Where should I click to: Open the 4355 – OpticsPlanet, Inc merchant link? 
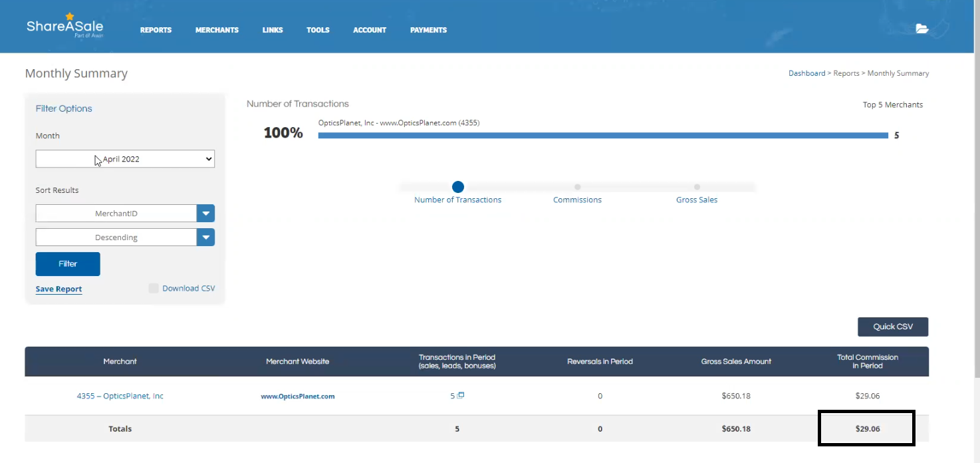click(x=120, y=396)
